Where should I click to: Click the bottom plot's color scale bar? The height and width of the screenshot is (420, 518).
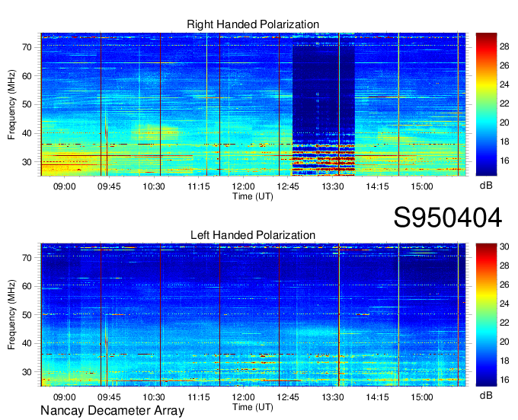(486, 315)
